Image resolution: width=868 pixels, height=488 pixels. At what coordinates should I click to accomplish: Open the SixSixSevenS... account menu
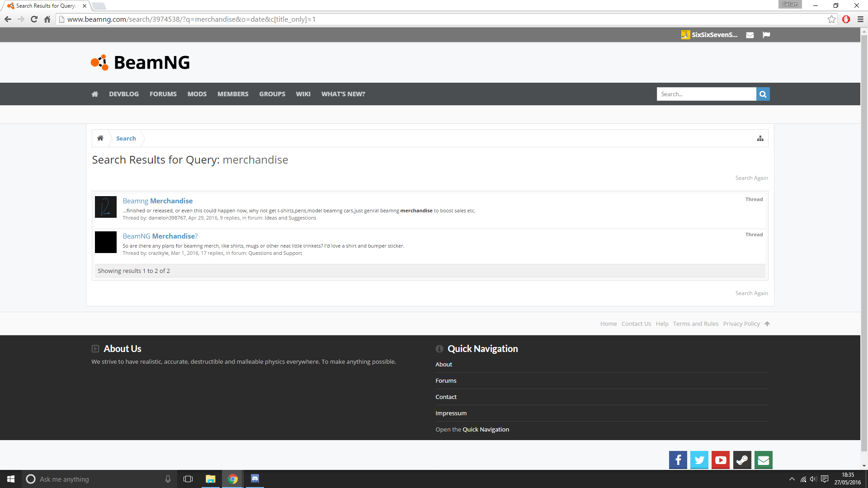709,35
